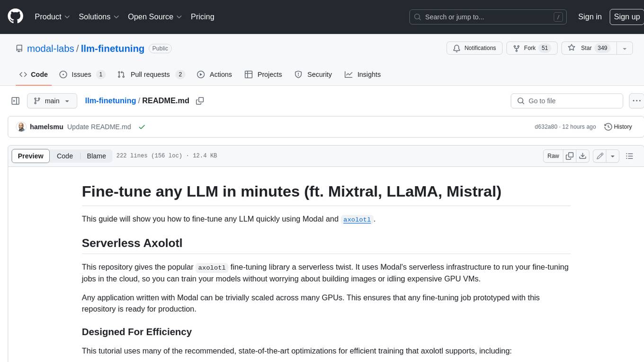Open the hamelsmu author profile link
The width and height of the screenshot is (644, 362).
(46, 127)
